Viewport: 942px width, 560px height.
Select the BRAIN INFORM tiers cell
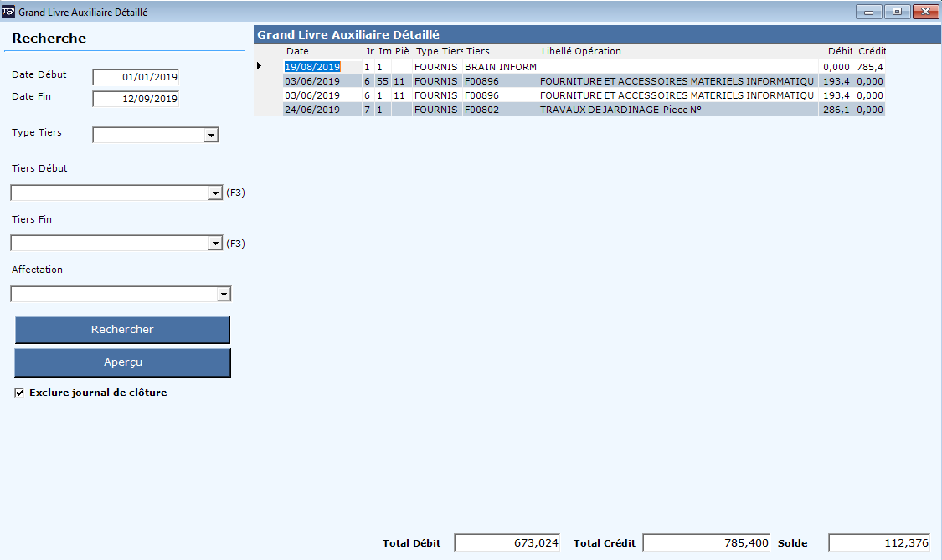500,67
